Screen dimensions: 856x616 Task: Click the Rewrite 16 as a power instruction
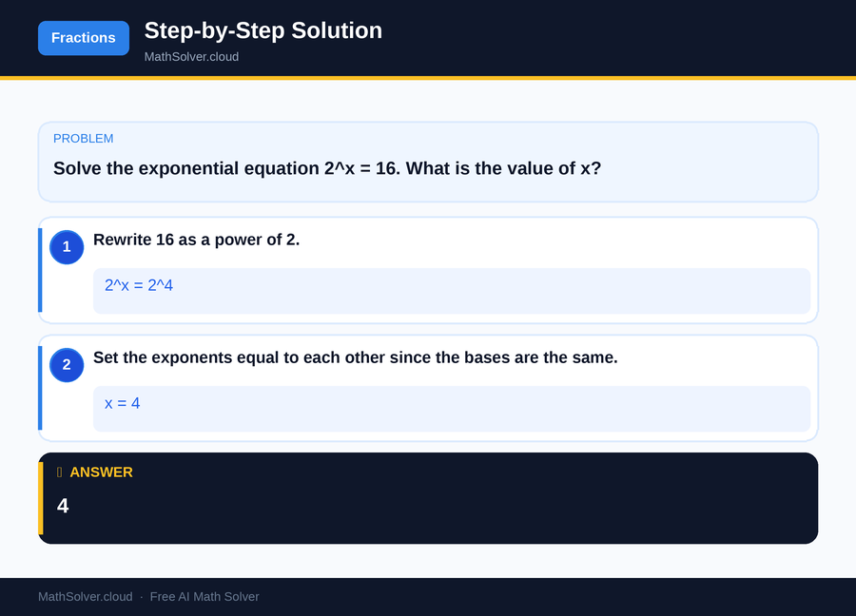pos(196,240)
